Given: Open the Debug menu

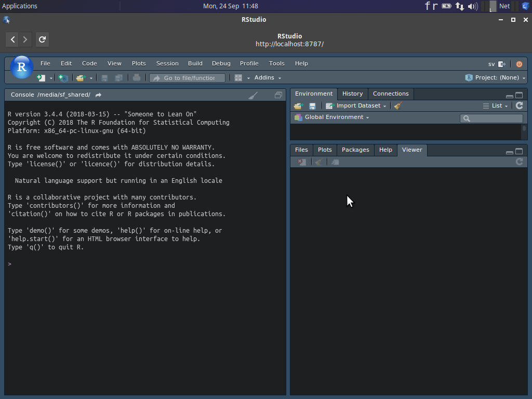Looking at the screenshot, I should [221, 63].
